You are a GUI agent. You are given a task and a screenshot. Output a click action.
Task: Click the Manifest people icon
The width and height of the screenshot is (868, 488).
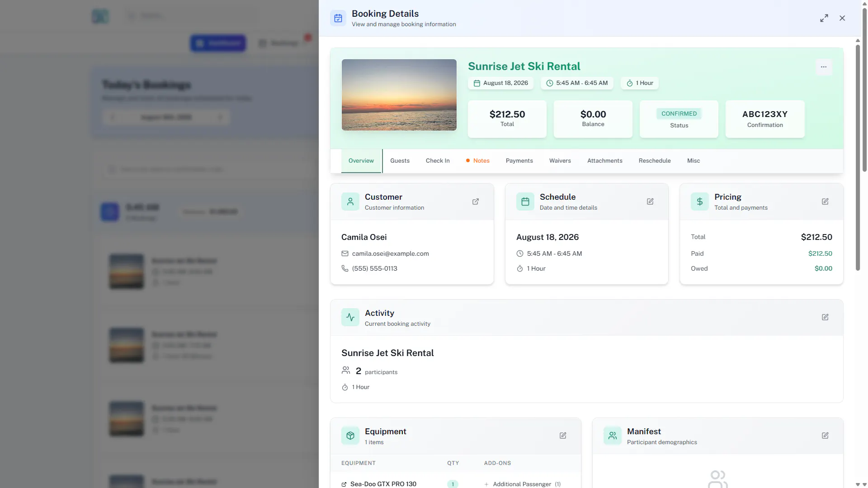613,436
